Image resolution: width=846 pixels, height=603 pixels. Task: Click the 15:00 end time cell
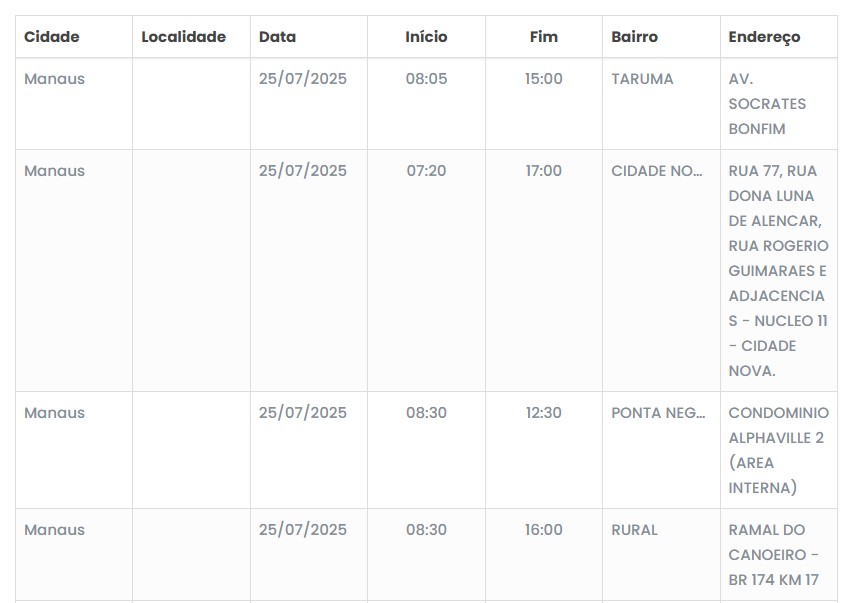click(x=544, y=79)
